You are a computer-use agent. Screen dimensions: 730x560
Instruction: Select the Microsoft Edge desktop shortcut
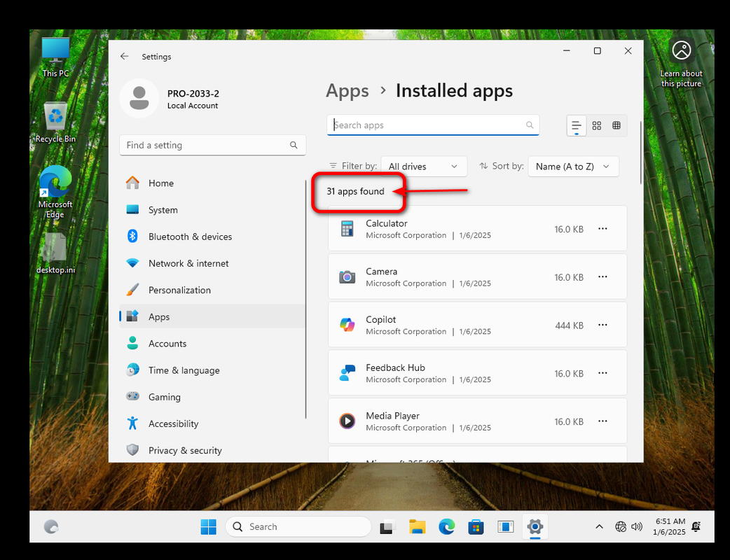pos(55,192)
